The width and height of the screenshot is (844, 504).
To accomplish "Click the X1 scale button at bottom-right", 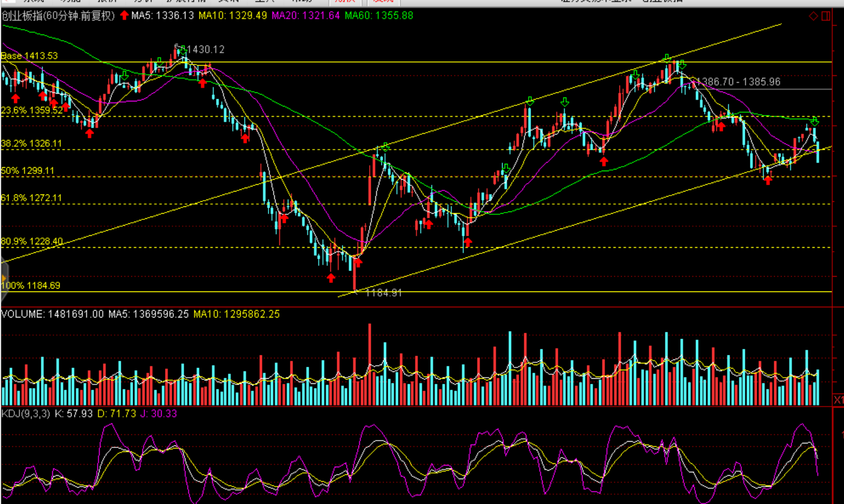I will coord(838,400).
